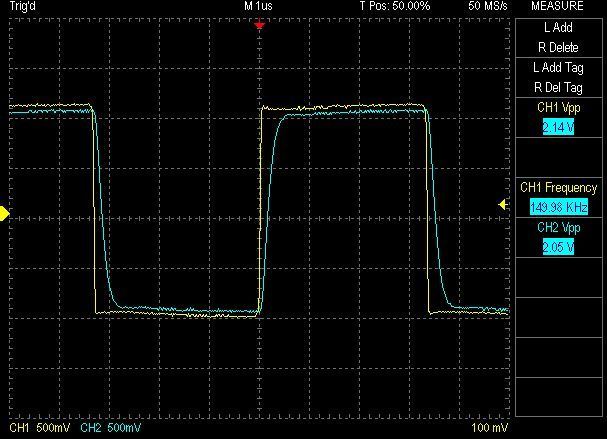Viewport: 607px width, 439px height.
Task: Select the CH2 Vpp measurement label
Action: pyautogui.click(x=559, y=228)
